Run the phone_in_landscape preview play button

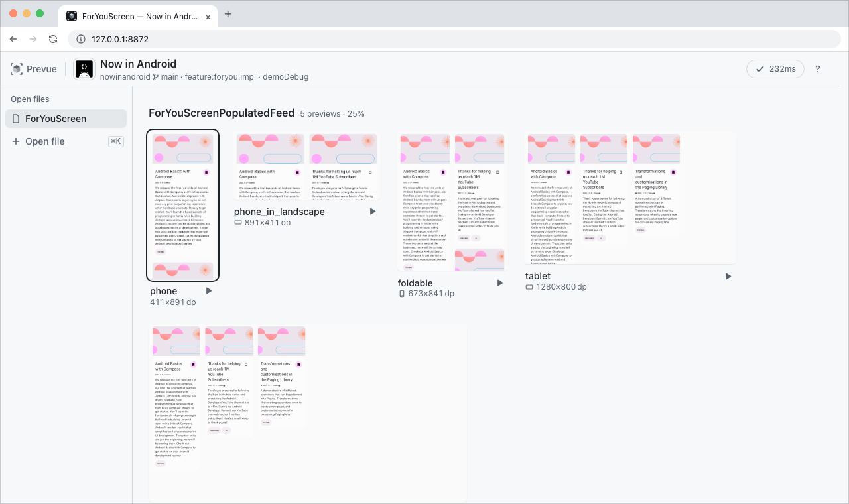373,212
